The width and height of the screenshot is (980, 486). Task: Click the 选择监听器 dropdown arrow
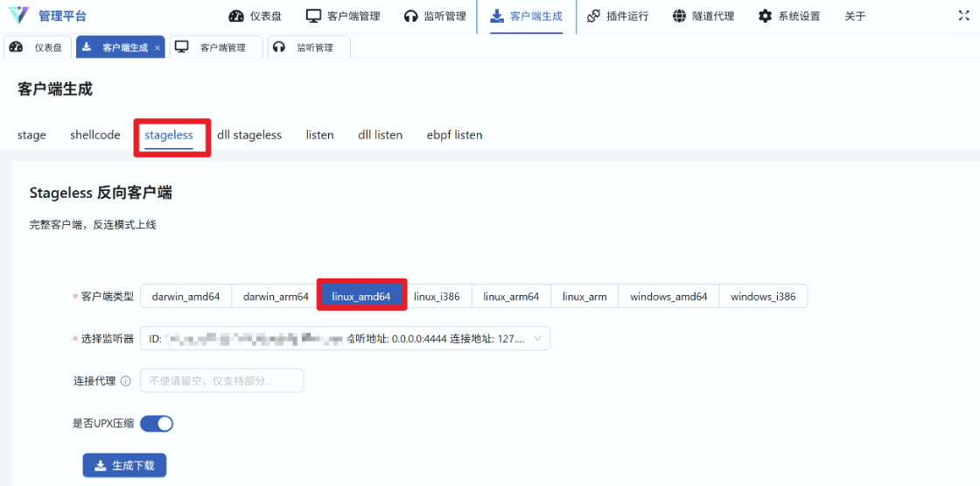click(x=539, y=338)
